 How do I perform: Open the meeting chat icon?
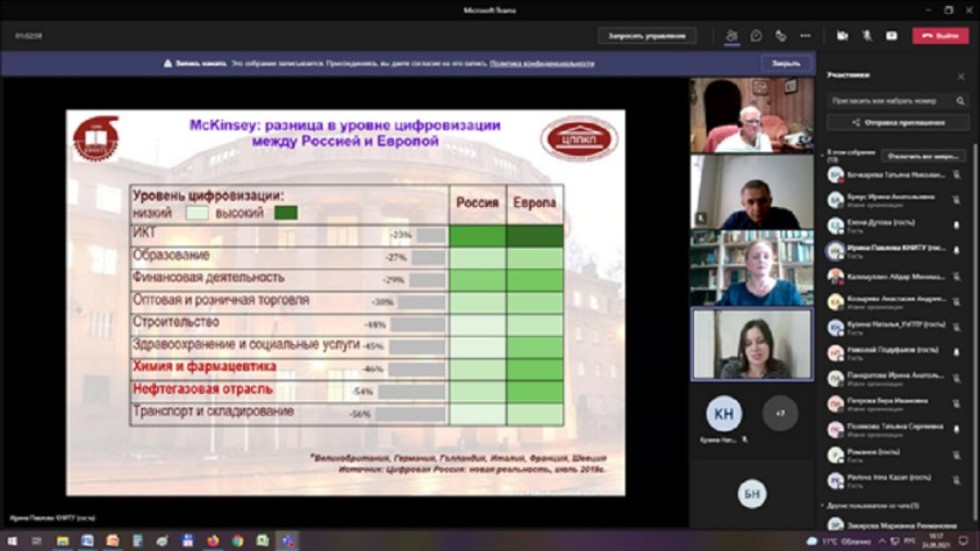[x=756, y=36]
